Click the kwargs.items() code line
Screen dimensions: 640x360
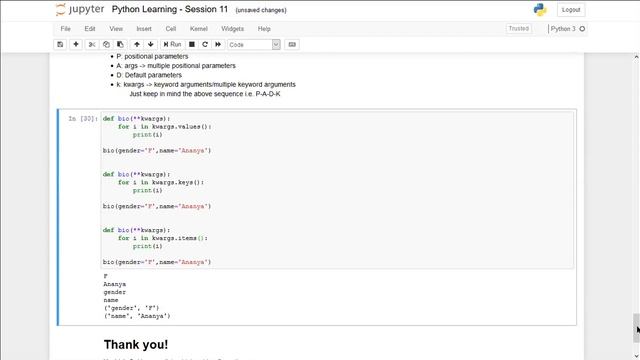[x=163, y=238]
